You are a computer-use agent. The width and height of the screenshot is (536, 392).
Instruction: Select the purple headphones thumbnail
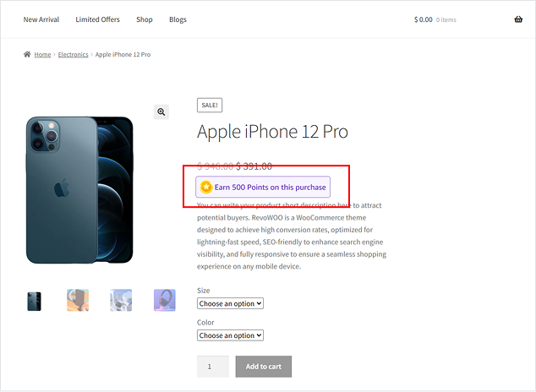point(164,300)
